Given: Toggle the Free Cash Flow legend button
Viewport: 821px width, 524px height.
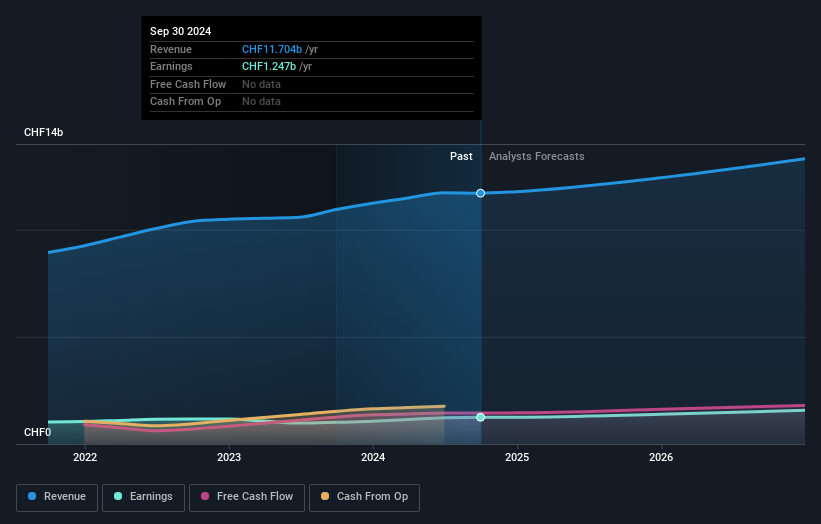Looking at the screenshot, I should click(x=247, y=497).
